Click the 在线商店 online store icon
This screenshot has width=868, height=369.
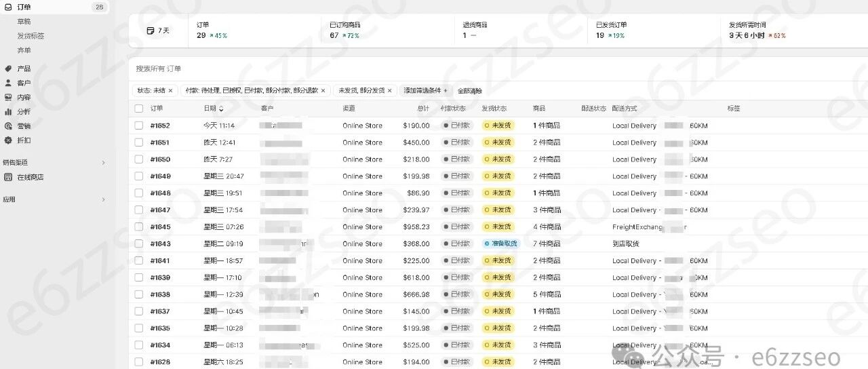8,177
